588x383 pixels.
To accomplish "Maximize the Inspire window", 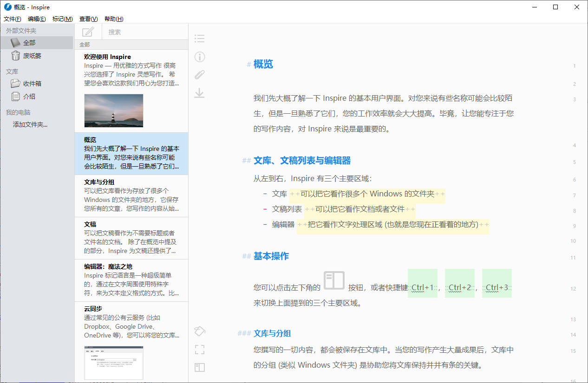I will click(x=555, y=7).
